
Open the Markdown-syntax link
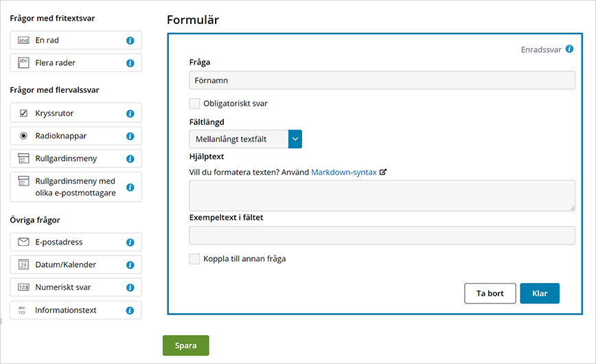(x=344, y=172)
